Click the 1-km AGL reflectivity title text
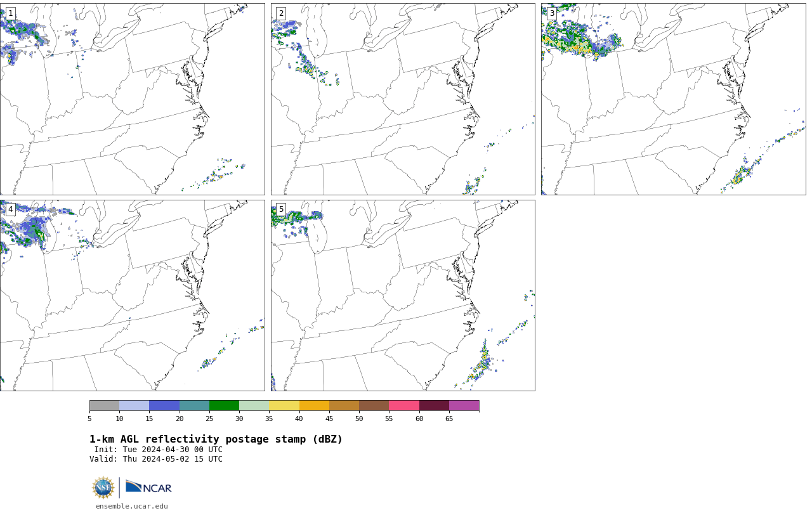Image resolution: width=812 pixels, height=513 pixels. pos(216,439)
